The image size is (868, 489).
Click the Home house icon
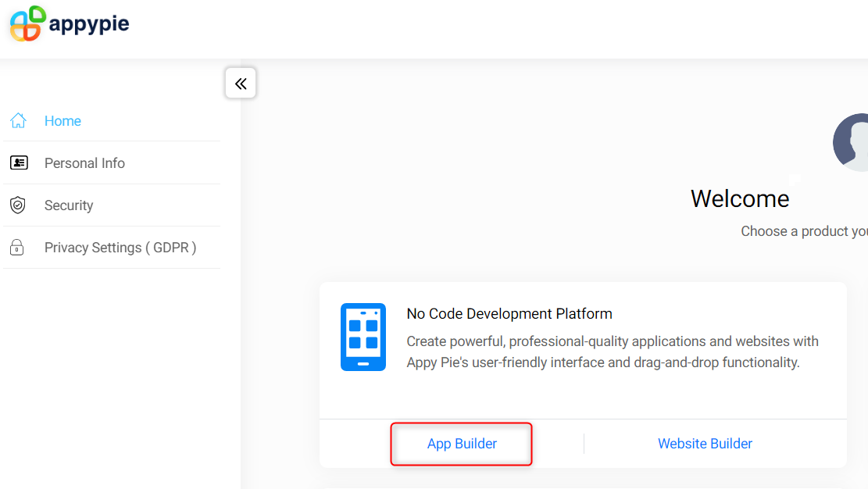18,121
